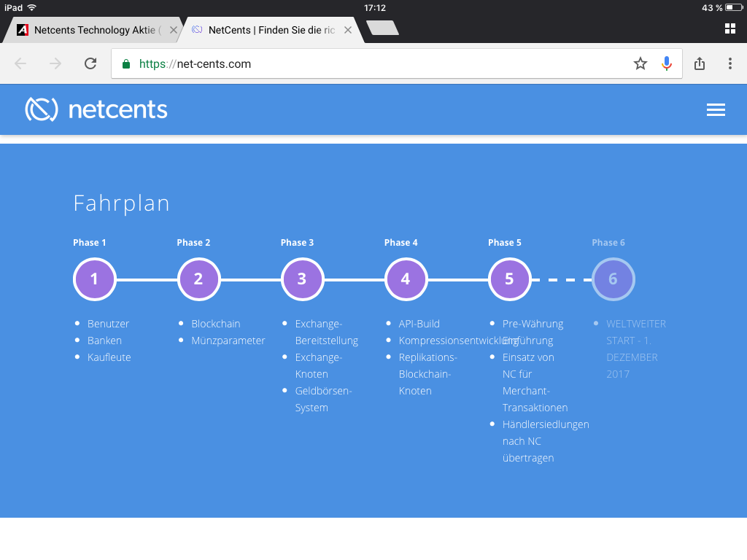Open the tab overview grid icon
This screenshot has width=747, height=560.
coord(729,28)
